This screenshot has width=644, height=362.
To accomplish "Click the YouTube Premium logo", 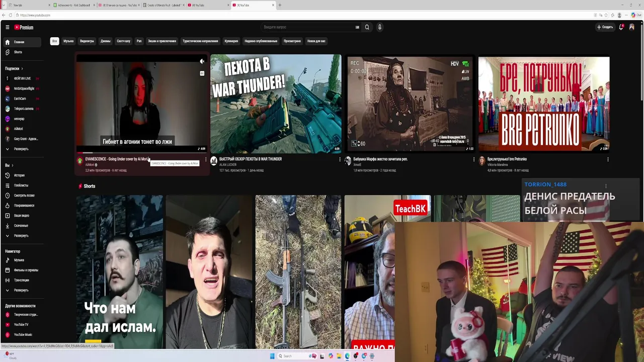I will [24, 27].
